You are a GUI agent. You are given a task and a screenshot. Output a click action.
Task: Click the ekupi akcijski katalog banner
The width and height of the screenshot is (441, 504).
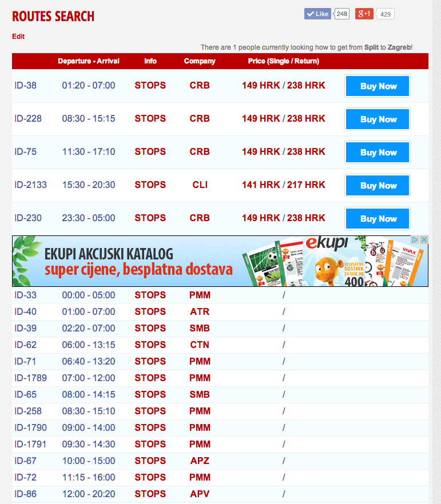220,261
